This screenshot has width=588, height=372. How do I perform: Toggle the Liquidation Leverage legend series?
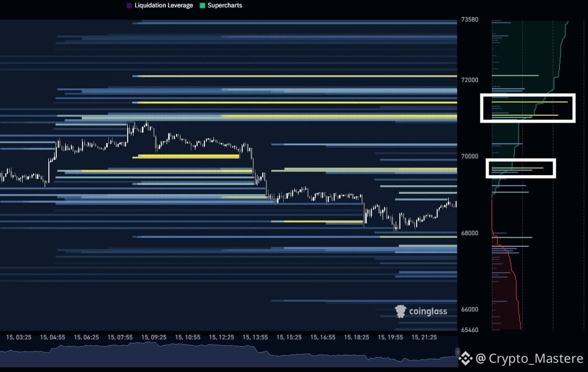(x=160, y=5)
